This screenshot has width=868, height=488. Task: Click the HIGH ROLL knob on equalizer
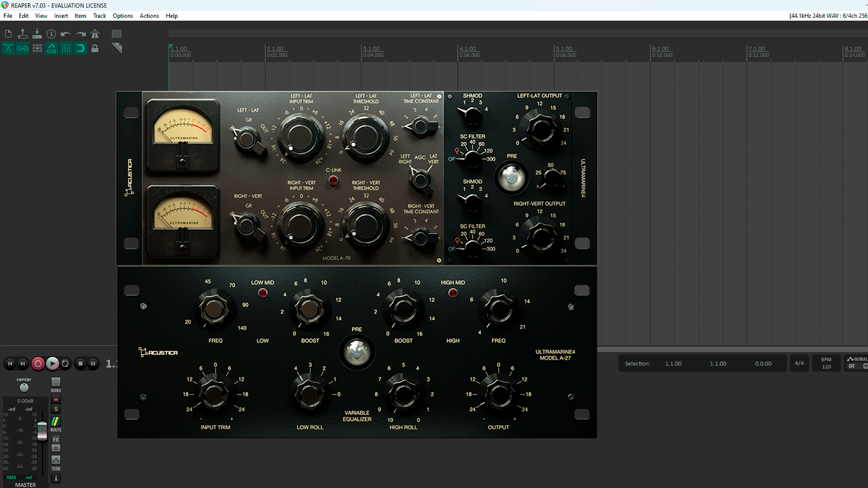coord(403,395)
